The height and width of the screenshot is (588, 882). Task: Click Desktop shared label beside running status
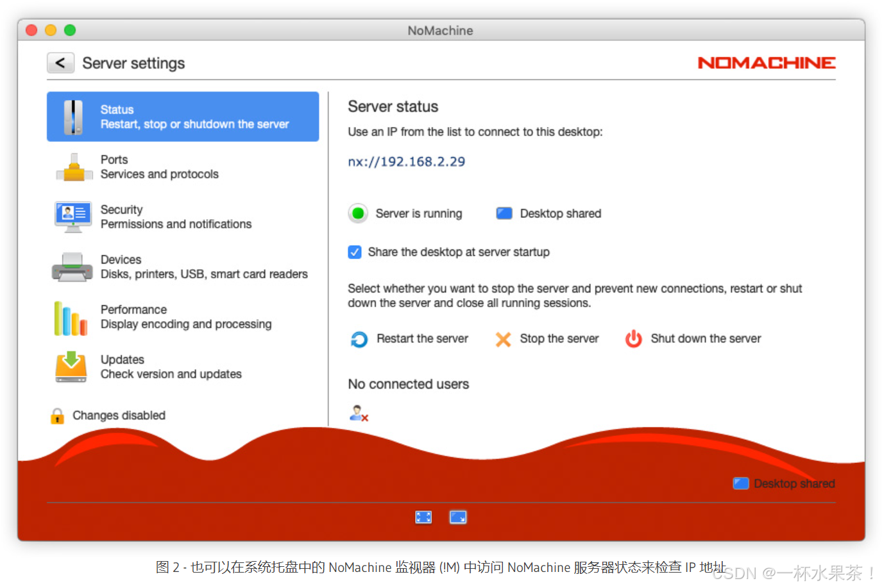coord(561,214)
